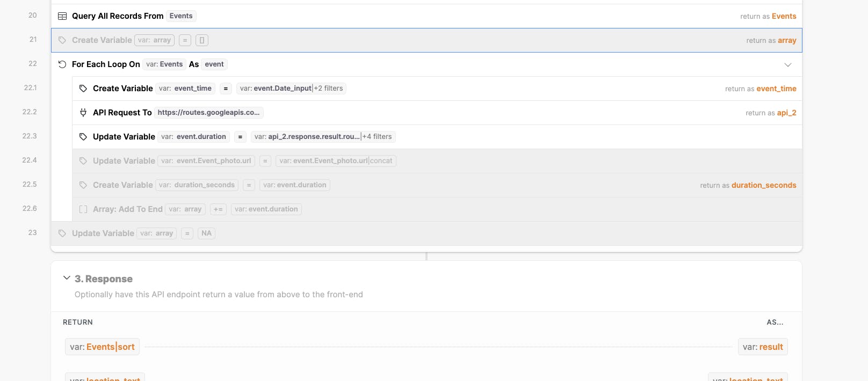Click the tag icon beside Create Variable event_time

[83, 89]
